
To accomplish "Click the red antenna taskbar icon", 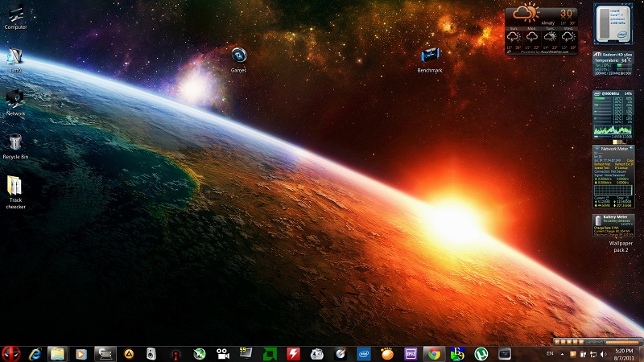I will pos(175,354).
